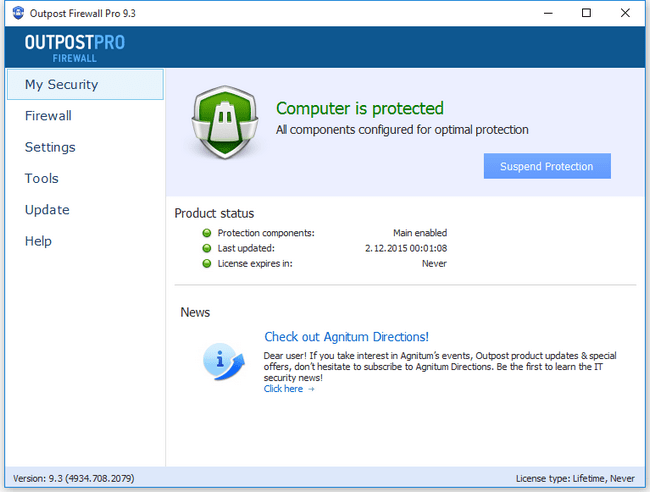This screenshot has width=650, height=492.
Task: Open the Help section
Action: (38, 241)
